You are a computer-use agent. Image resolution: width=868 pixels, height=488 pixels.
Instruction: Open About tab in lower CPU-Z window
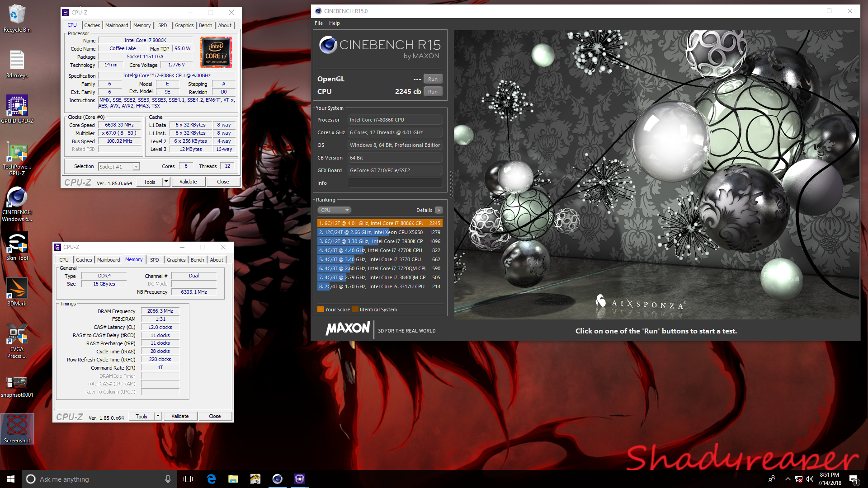coord(217,260)
